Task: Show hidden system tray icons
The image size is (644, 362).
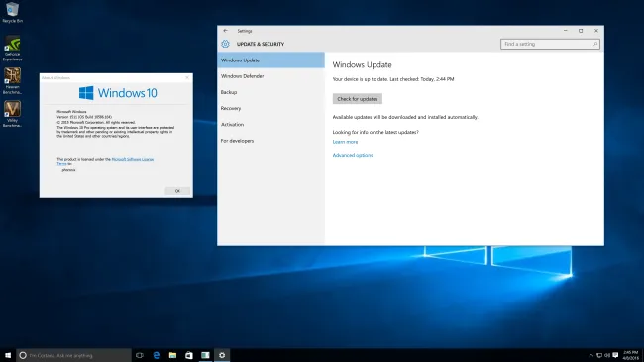Action: point(591,355)
